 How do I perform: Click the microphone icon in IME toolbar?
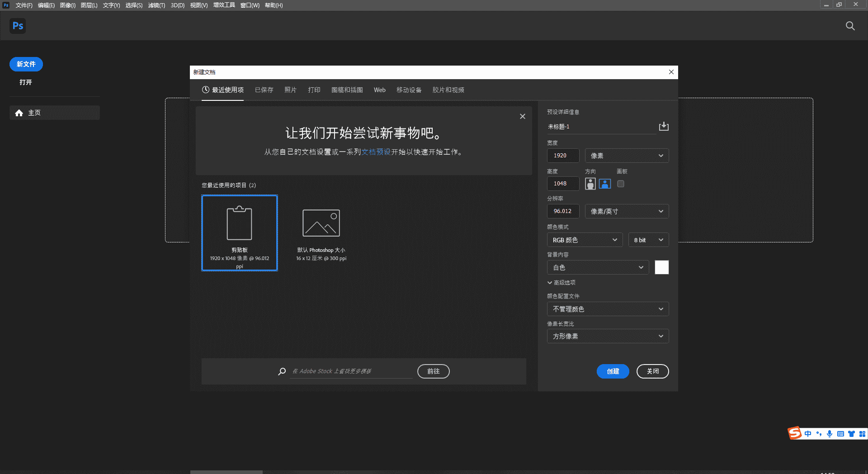point(830,434)
